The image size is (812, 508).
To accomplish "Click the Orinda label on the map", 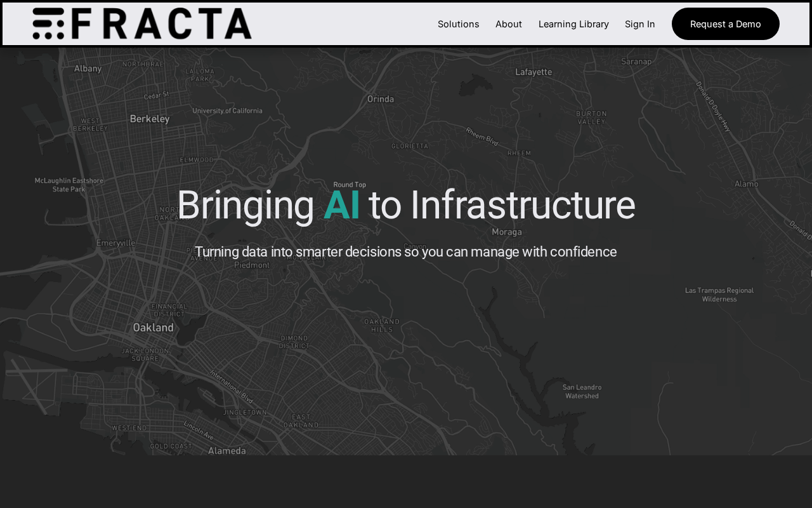I will click(381, 99).
